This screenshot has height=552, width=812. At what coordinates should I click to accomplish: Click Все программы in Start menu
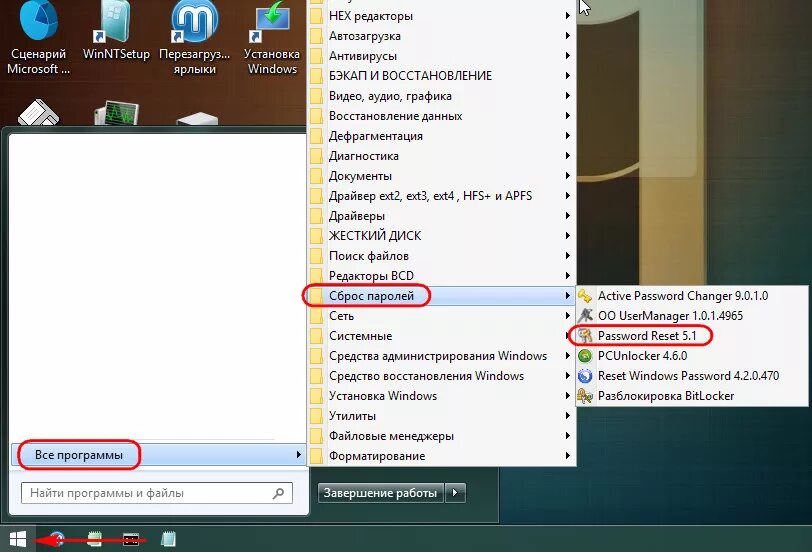[158, 455]
